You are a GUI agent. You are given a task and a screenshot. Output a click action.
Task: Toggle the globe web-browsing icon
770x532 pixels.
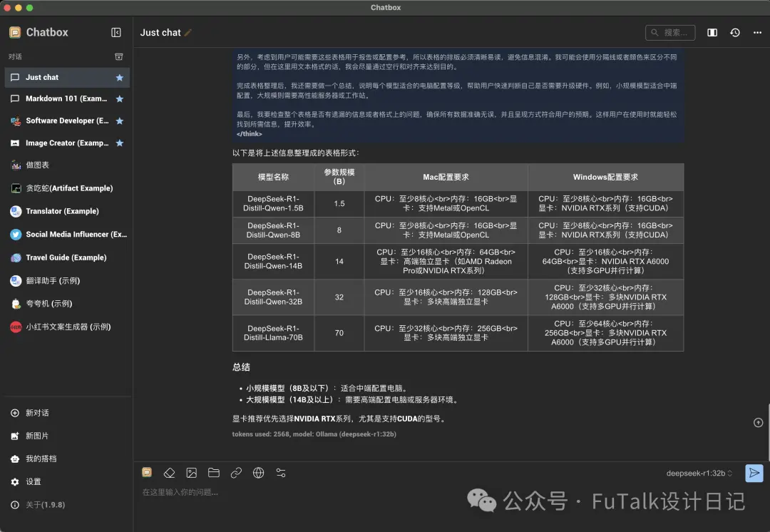[x=258, y=473]
